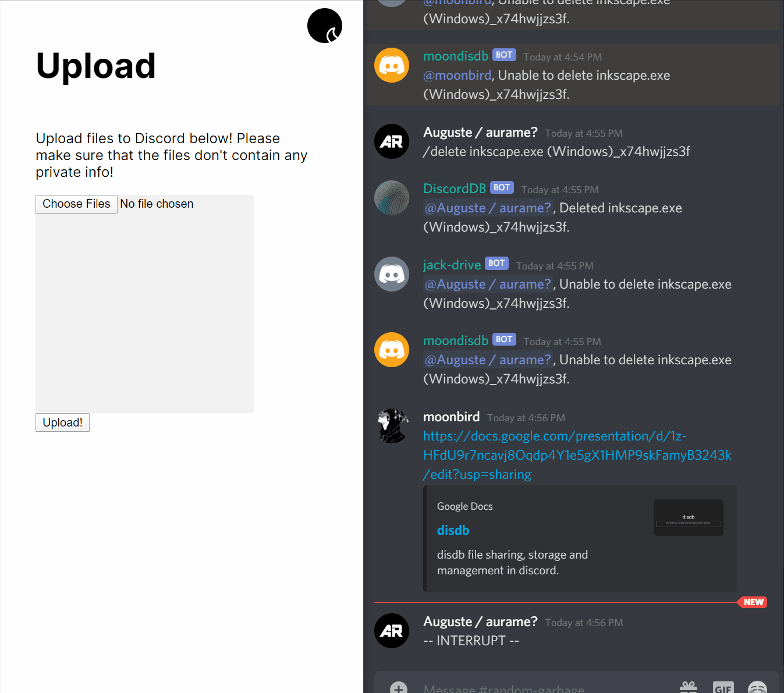Click the 4:55 PM Auguste / aurame? username
784x693 pixels.
(480, 133)
